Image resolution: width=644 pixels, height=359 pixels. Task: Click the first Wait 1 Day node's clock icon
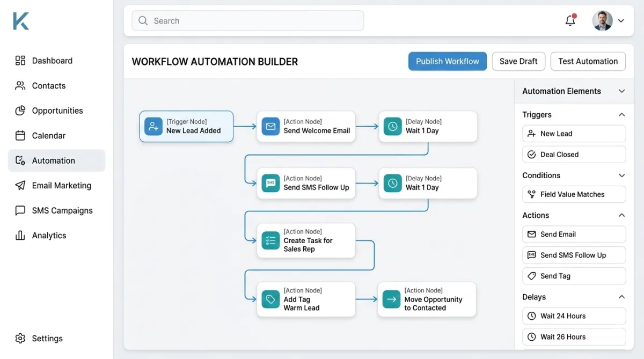[393, 126]
